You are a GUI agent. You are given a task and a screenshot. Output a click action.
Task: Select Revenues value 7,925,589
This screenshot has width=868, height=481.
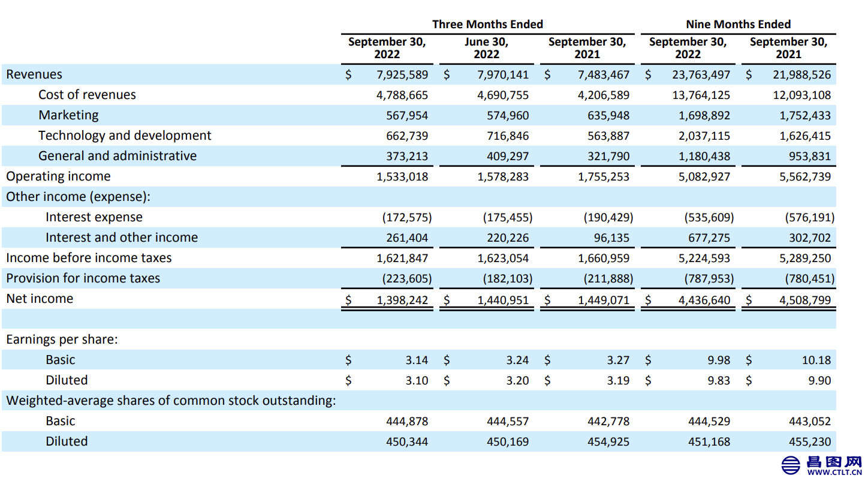403,75
